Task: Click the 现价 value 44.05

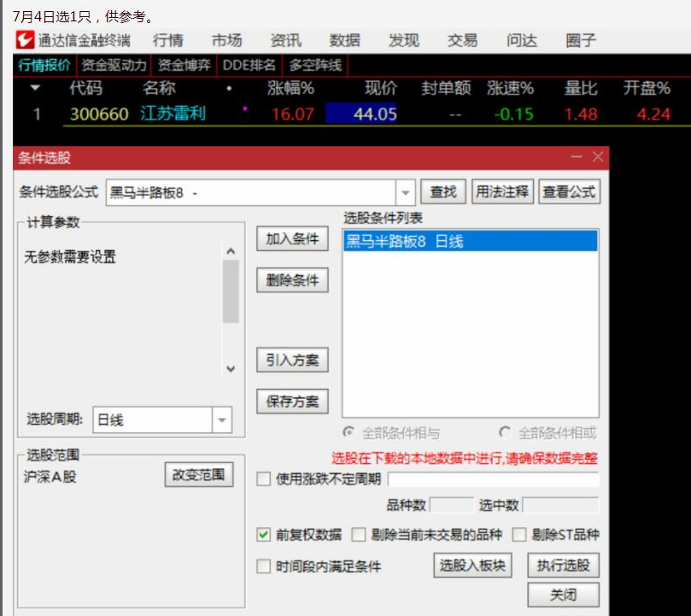Action: [x=375, y=114]
